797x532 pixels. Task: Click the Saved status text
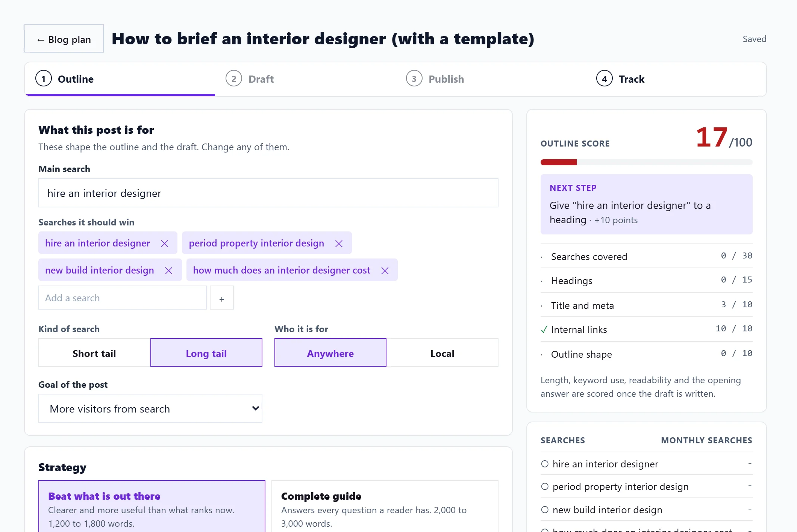click(755, 39)
